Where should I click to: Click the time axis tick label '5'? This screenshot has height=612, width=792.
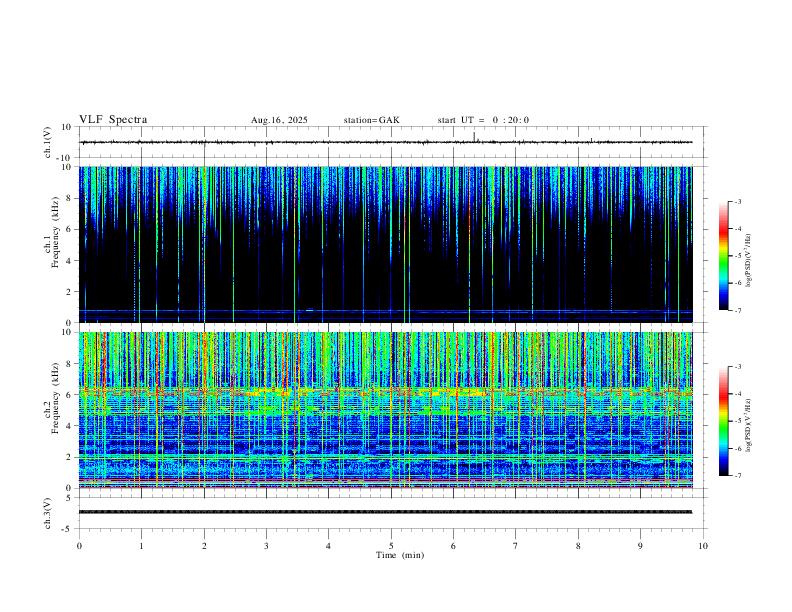click(391, 546)
